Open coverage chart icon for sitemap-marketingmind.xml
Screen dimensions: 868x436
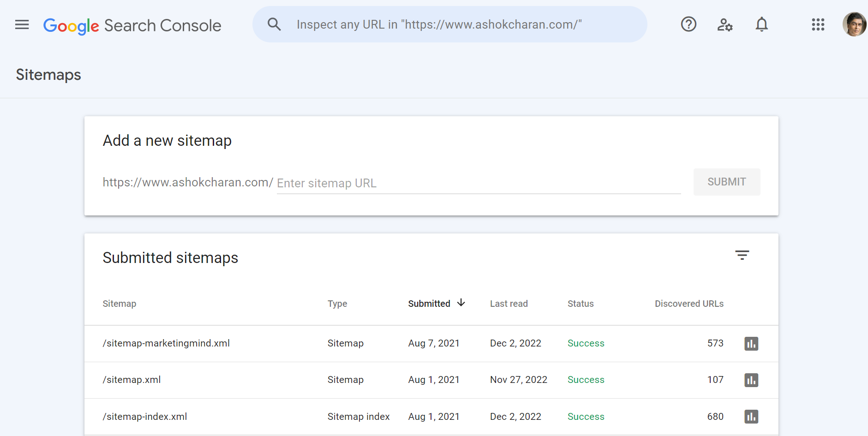[x=751, y=344]
